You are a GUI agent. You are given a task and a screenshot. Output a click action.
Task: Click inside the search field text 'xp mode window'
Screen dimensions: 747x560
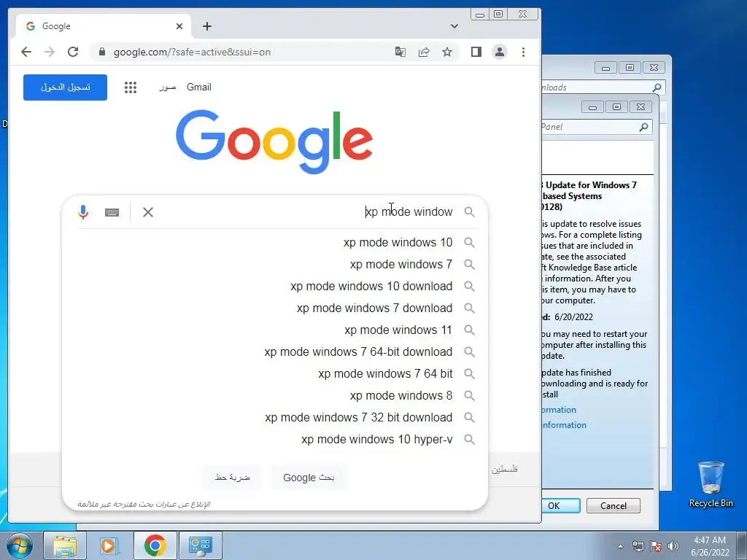coord(409,212)
